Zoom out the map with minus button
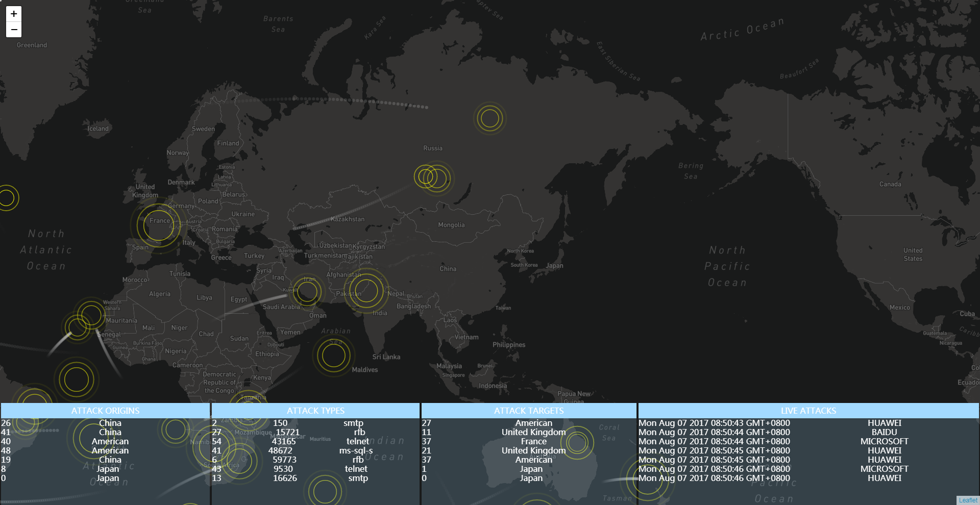The height and width of the screenshot is (505, 980). tap(14, 30)
